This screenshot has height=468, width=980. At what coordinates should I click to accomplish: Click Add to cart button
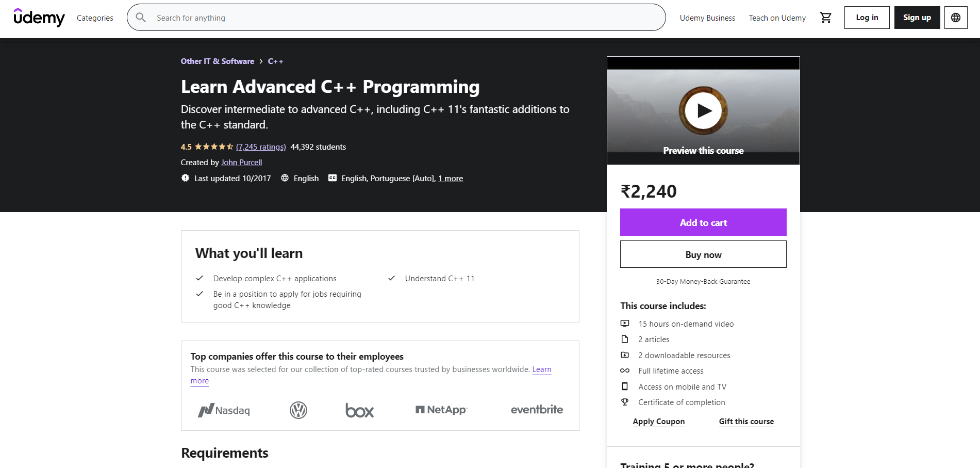pyautogui.click(x=703, y=222)
